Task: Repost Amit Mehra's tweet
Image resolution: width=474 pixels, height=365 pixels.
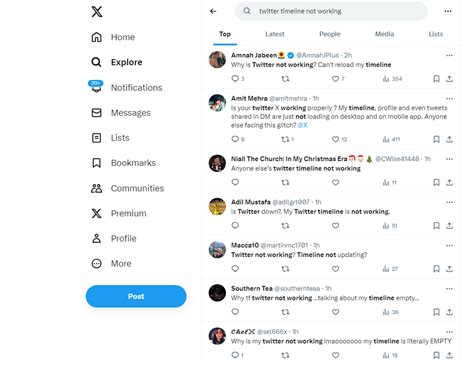Action: coord(285,139)
